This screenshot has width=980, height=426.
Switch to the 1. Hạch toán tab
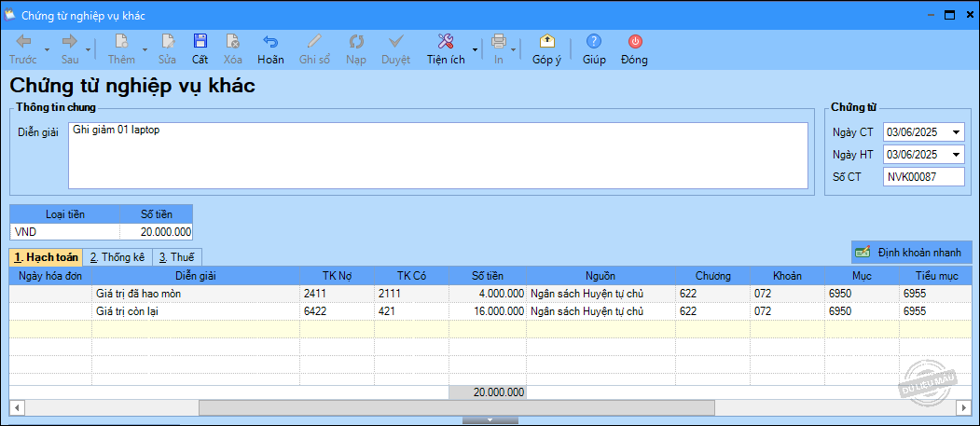[46, 256]
